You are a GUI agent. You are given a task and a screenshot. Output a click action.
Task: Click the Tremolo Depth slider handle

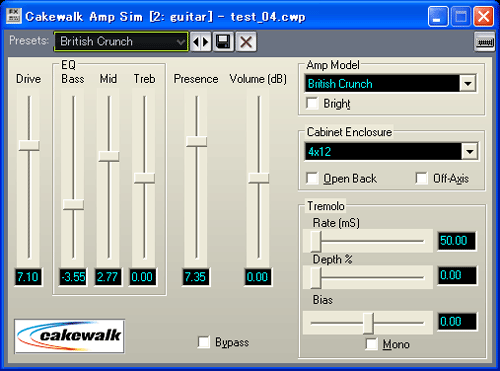(316, 277)
